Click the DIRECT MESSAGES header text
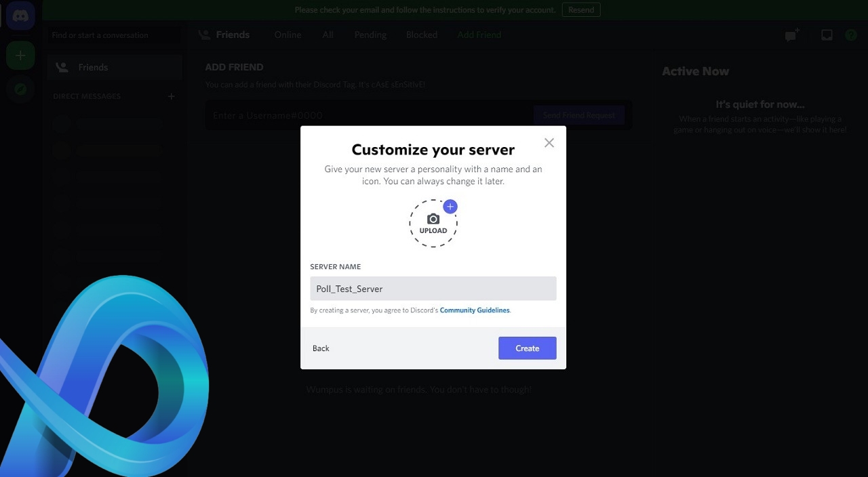 87,96
